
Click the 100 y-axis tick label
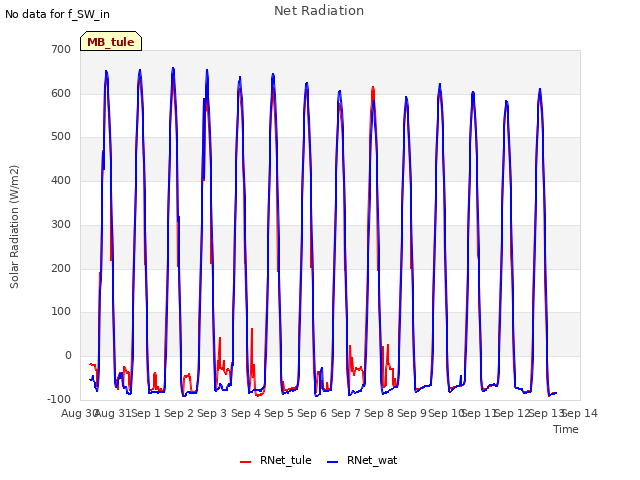(x=61, y=312)
